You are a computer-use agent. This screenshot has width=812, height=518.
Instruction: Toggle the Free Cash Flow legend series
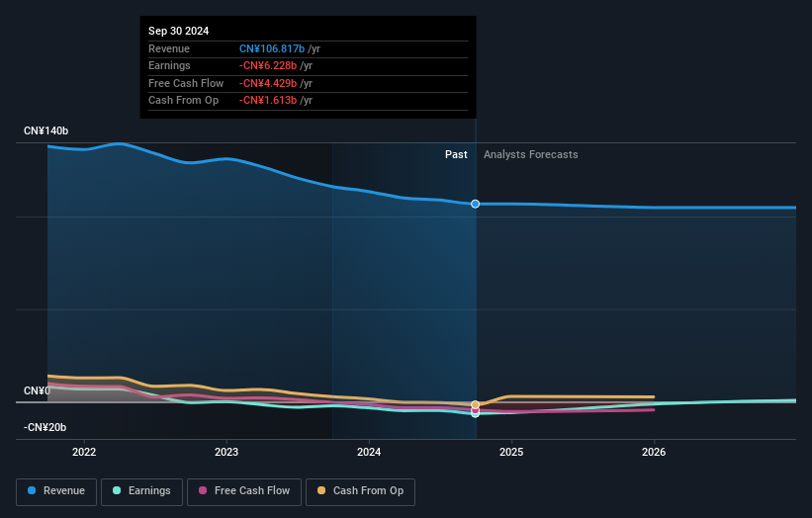pos(244,491)
